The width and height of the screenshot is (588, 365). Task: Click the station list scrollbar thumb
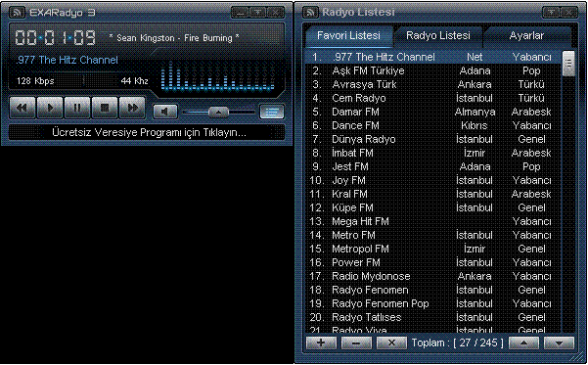tap(568, 64)
